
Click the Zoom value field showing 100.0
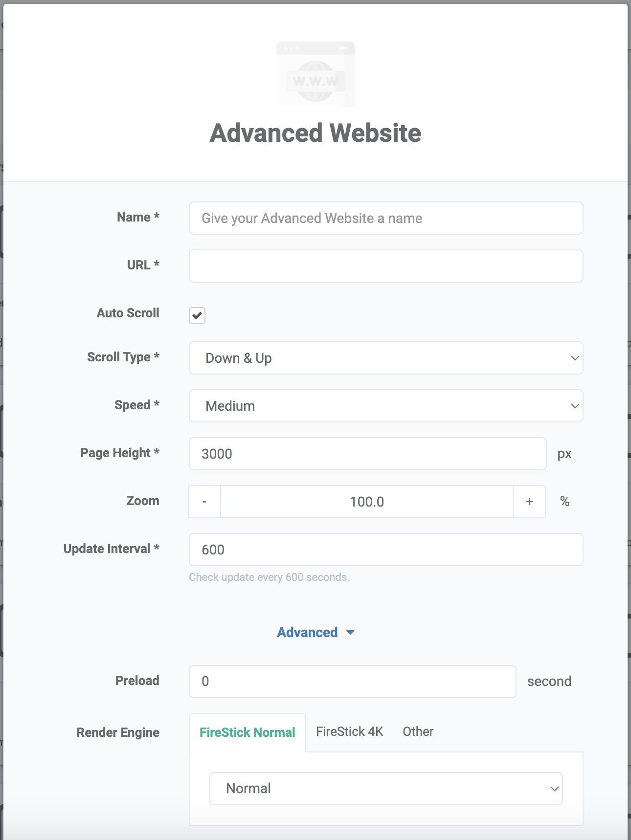tap(367, 502)
